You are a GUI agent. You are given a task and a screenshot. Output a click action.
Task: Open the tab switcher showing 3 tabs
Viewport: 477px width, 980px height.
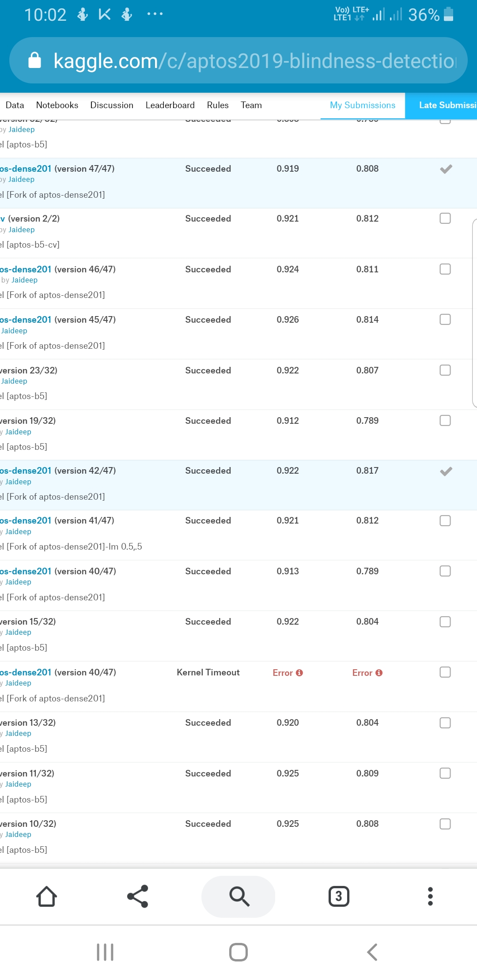point(338,897)
